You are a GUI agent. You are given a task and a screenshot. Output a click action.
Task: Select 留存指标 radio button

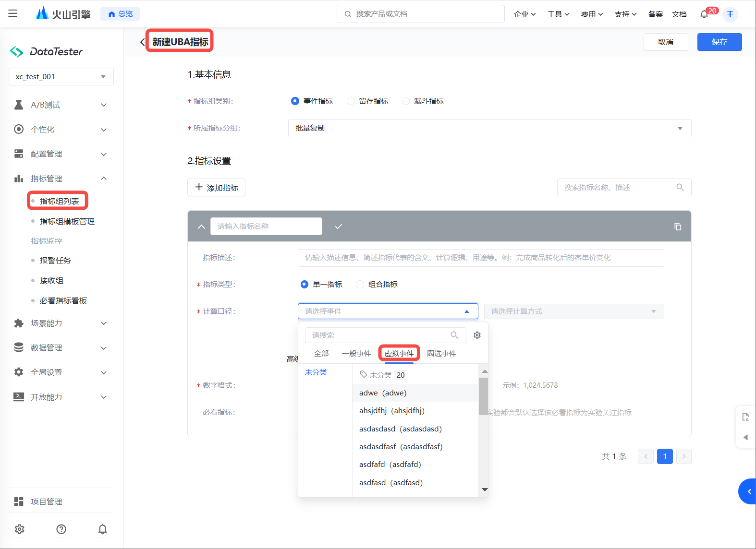(351, 101)
